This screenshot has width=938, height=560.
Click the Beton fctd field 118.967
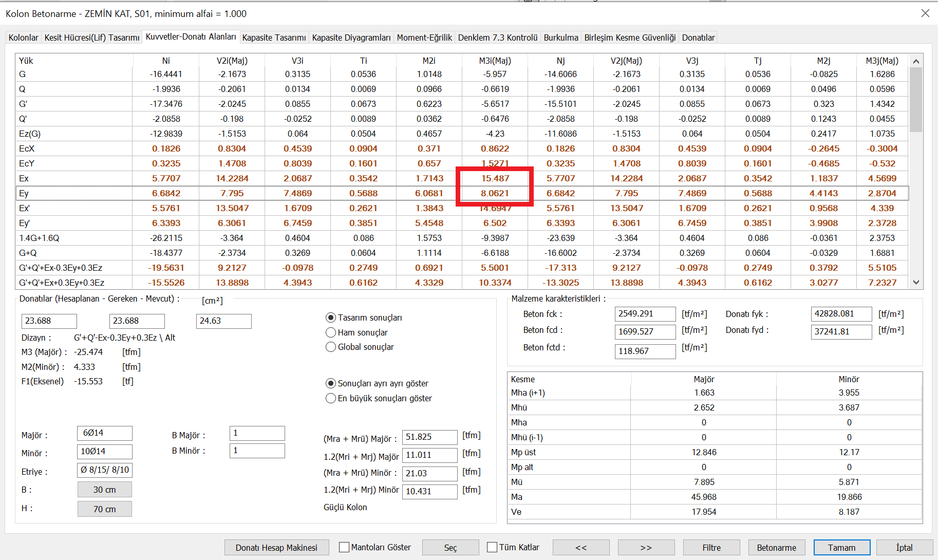click(645, 351)
